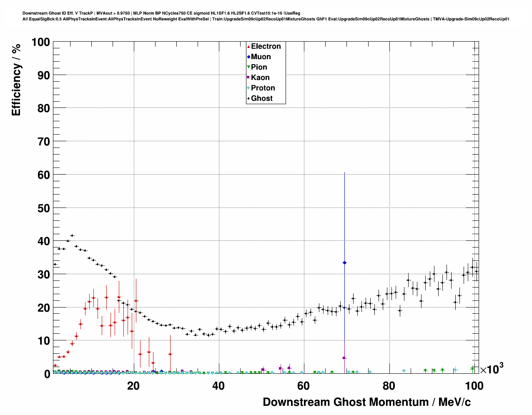Click the y-axis label 10

pyautogui.click(x=44, y=341)
